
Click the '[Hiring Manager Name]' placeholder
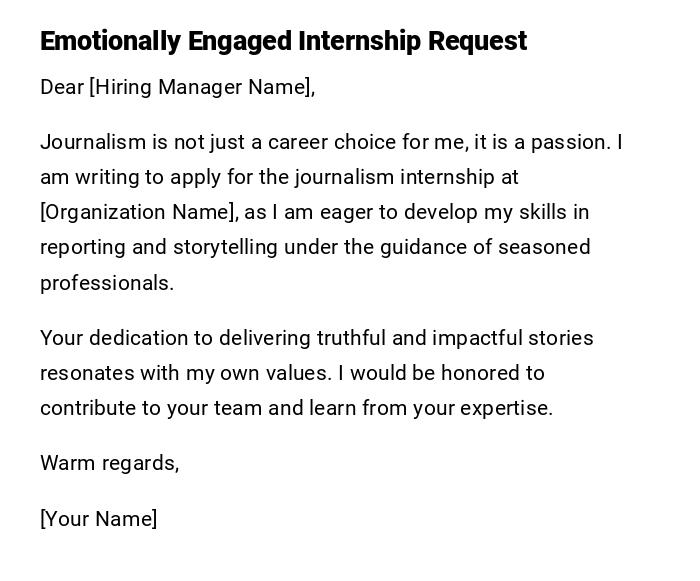click(201, 88)
